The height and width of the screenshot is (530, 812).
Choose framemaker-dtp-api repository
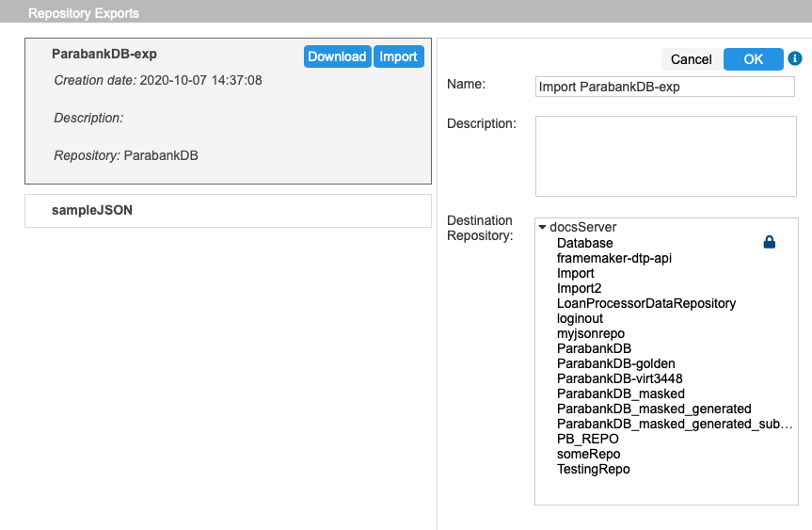click(614, 258)
